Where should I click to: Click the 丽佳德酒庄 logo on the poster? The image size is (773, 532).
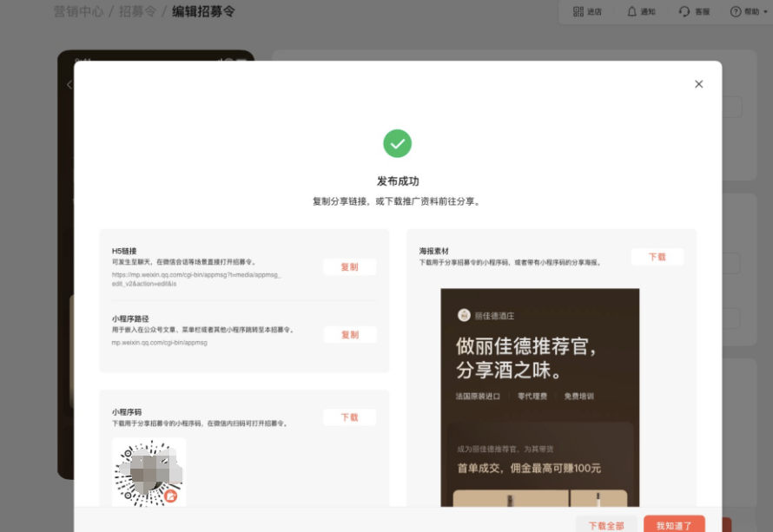click(464, 315)
